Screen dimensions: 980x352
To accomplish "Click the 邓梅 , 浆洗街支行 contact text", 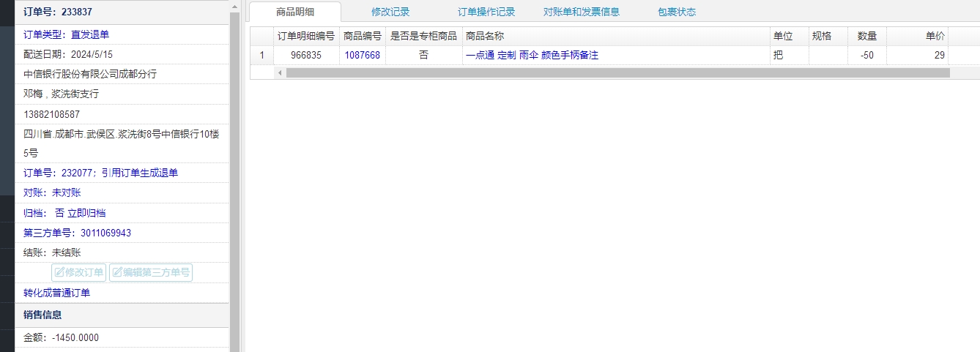I will coord(61,94).
